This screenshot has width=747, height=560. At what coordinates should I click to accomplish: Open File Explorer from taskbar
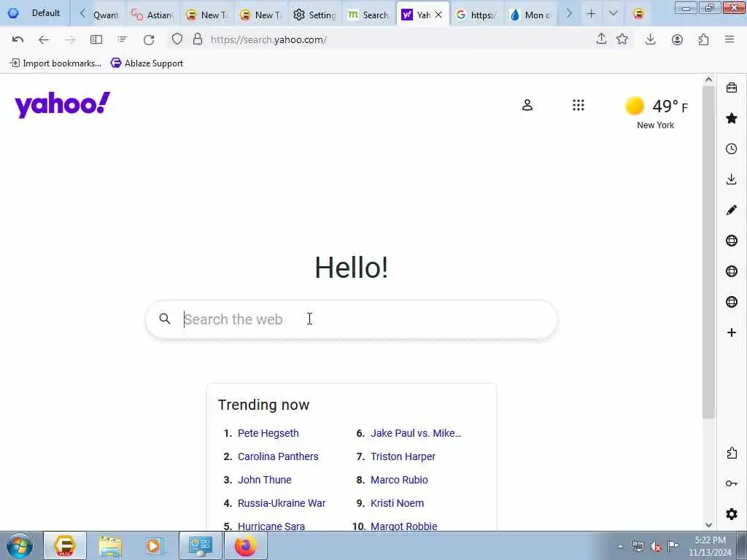tap(111, 545)
